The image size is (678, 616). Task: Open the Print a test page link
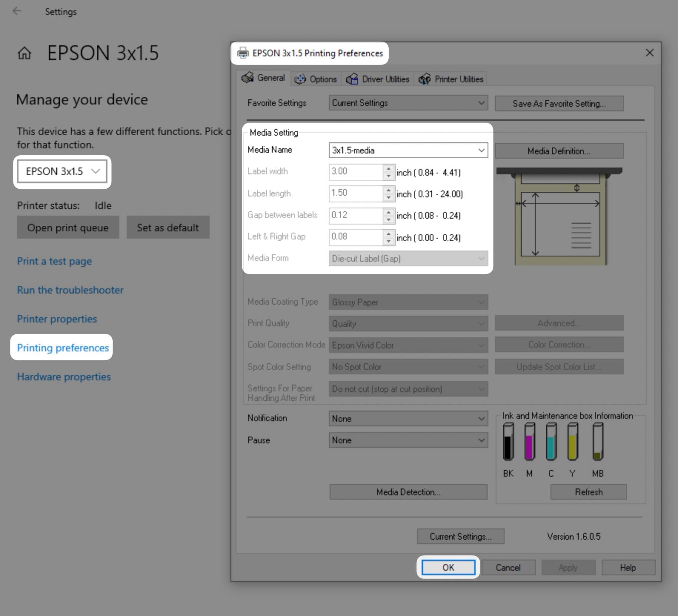54,261
